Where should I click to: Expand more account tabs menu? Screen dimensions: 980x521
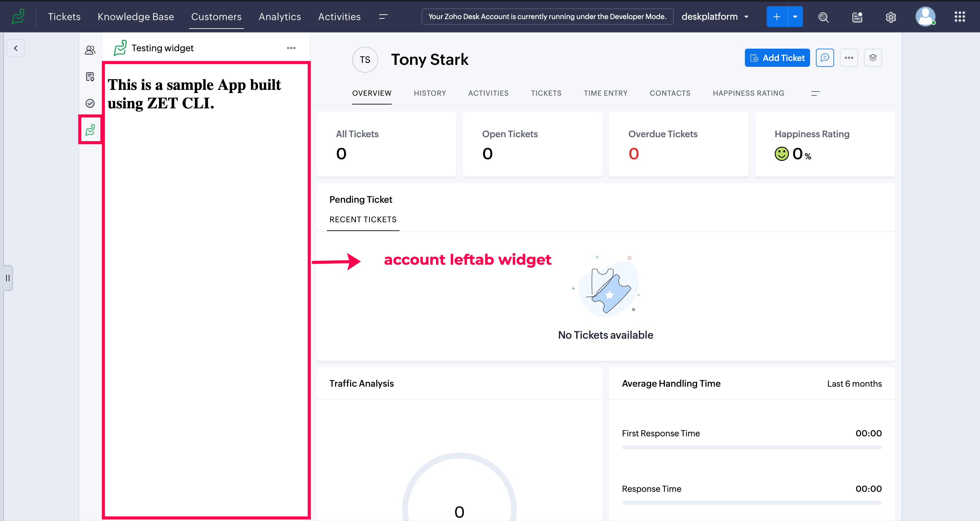(x=815, y=93)
